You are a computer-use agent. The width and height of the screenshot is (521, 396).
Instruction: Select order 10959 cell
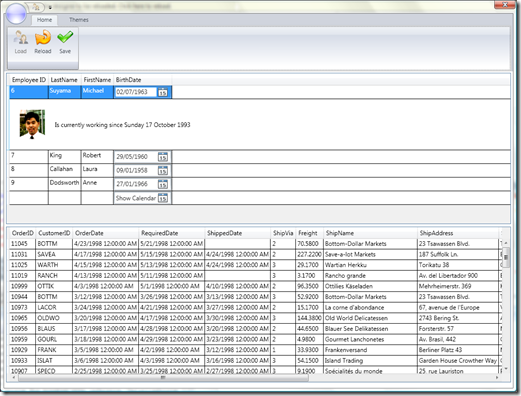pos(22,339)
